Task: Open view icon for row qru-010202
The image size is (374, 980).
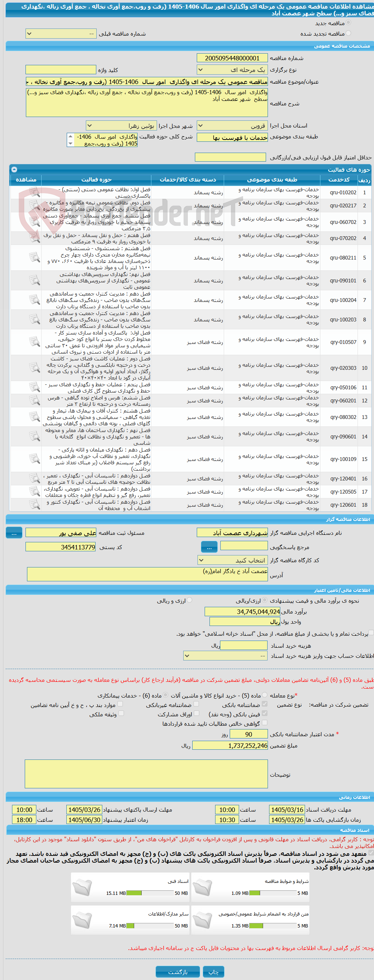Action: (x=34, y=192)
